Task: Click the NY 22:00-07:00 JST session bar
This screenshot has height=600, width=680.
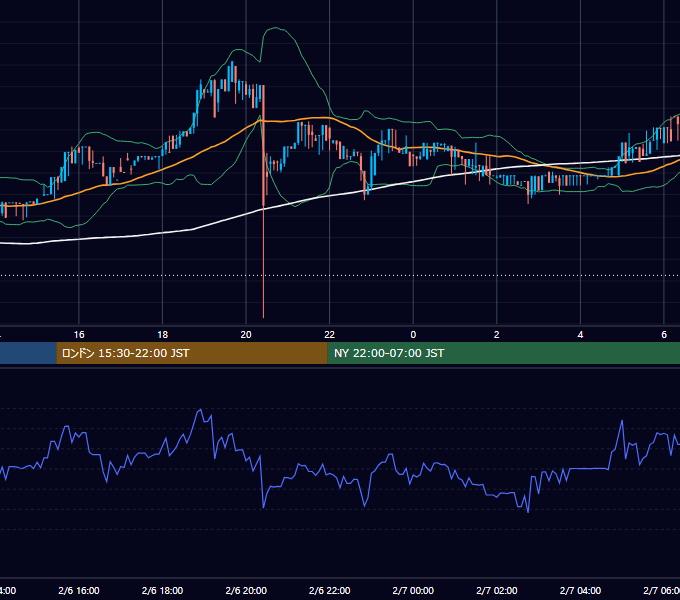Action: tap(503, 353)
